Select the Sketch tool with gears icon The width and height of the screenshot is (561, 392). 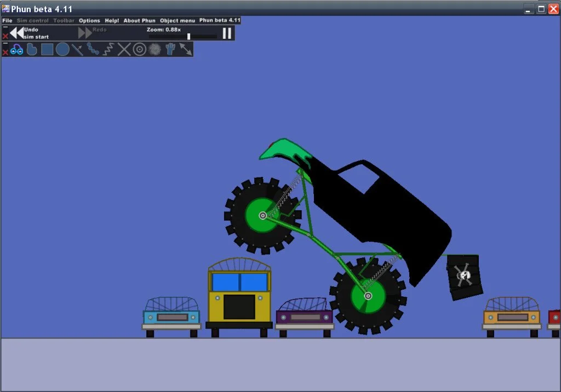click(16, 49)
